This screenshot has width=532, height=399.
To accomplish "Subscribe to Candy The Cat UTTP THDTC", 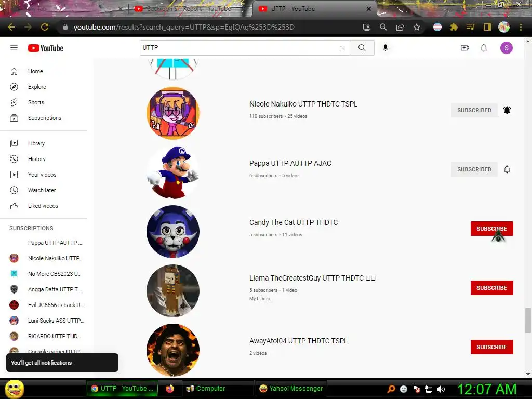I will [x=491, y=229].
